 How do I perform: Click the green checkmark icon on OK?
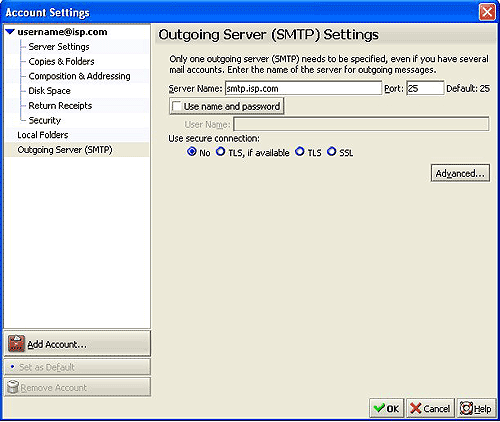379,408
